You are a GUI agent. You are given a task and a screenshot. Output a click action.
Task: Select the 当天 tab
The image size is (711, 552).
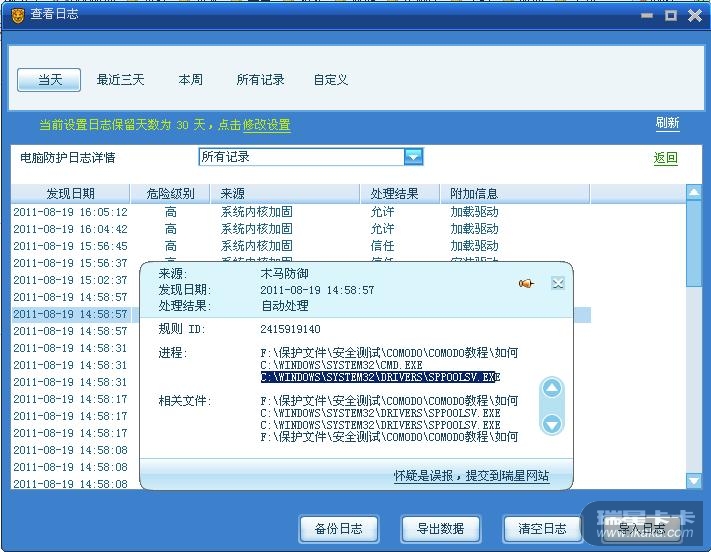(x=49, y=80)
